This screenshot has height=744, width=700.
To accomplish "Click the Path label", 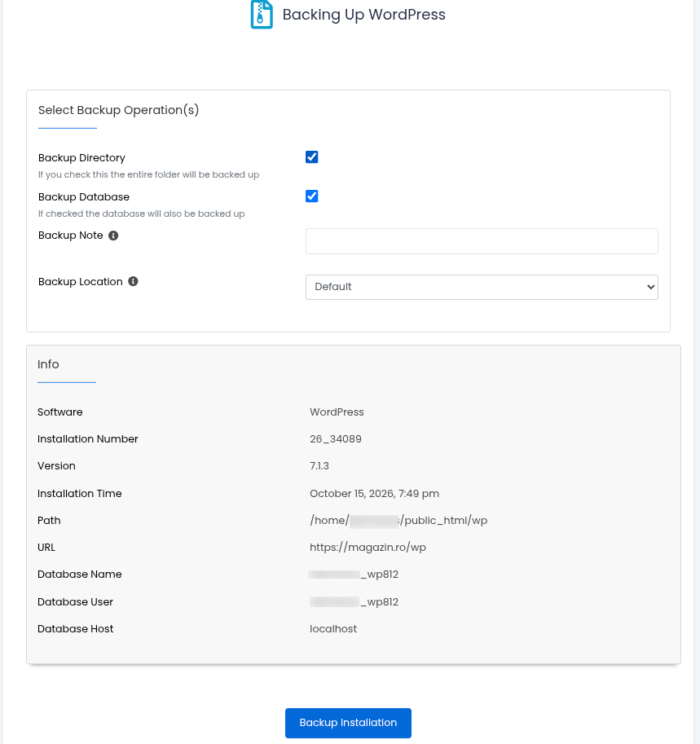I will click(49, 521).
